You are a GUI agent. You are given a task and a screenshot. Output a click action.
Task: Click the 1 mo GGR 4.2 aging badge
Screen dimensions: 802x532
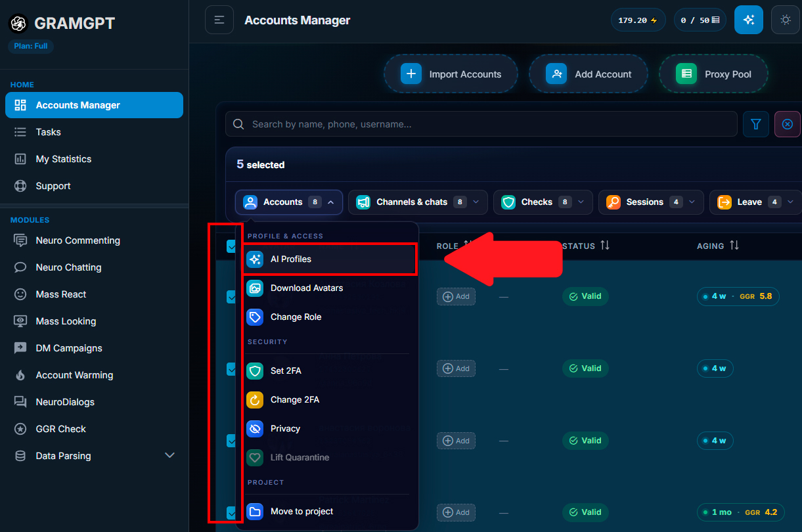tap(740, 512)
